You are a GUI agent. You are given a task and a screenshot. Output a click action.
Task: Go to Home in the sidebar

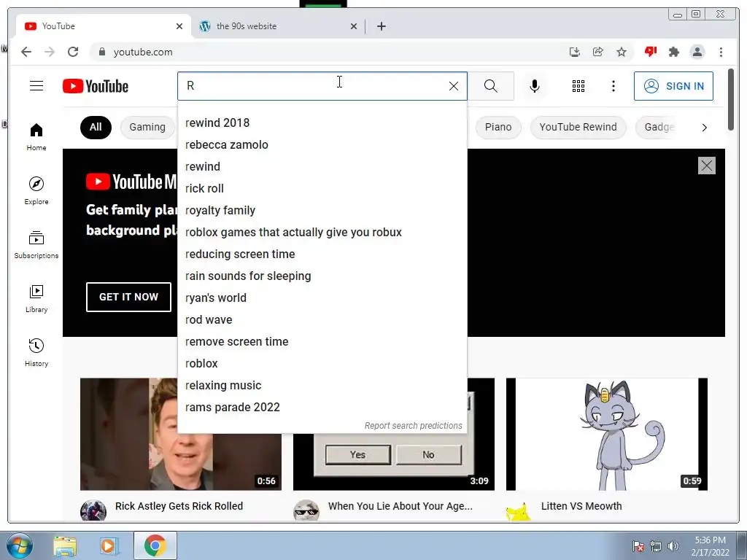click(36, 137)
